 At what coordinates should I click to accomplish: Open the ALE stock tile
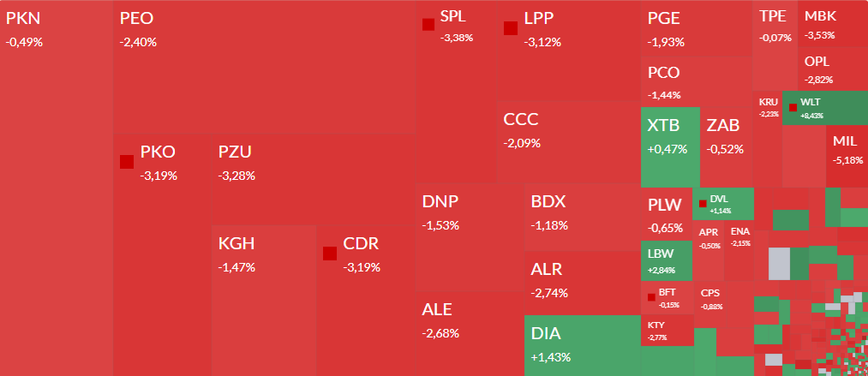pos(469,334)
